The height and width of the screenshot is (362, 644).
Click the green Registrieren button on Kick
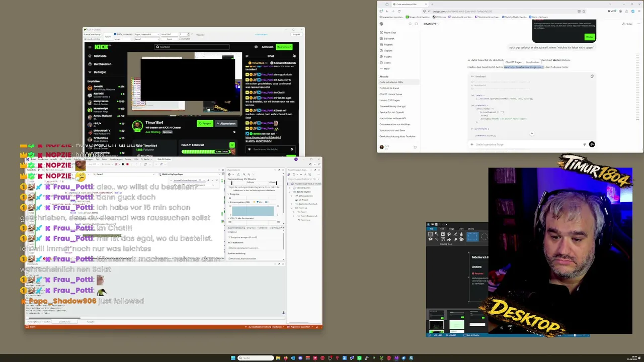click(x=284, y=47)
